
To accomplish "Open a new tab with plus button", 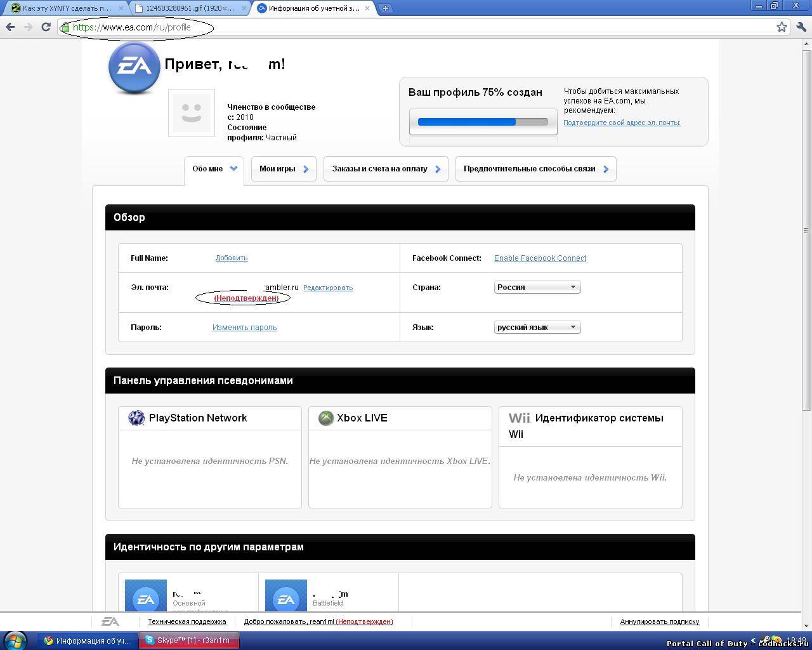I will coord(385,8).
